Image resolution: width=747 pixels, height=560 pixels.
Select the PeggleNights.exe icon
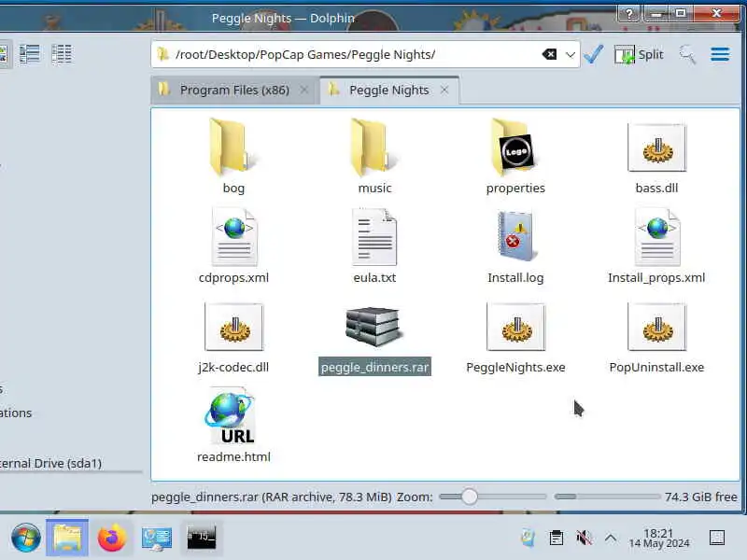pyautogui.click(x=515, y=327)
